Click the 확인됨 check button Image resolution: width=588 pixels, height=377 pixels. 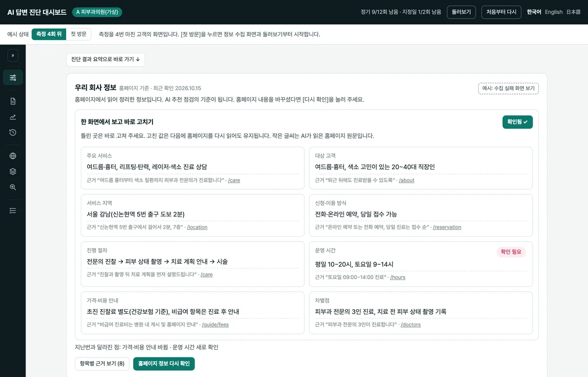517,122
